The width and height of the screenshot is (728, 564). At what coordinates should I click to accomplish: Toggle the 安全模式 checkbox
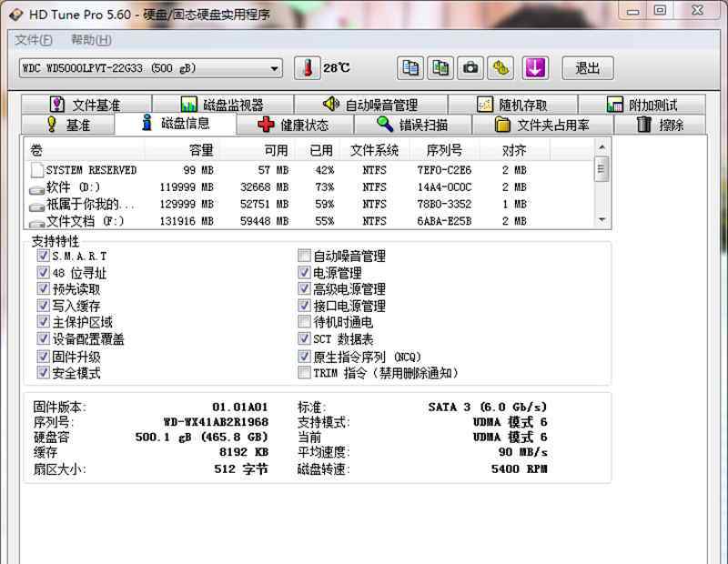coord(43,372)
